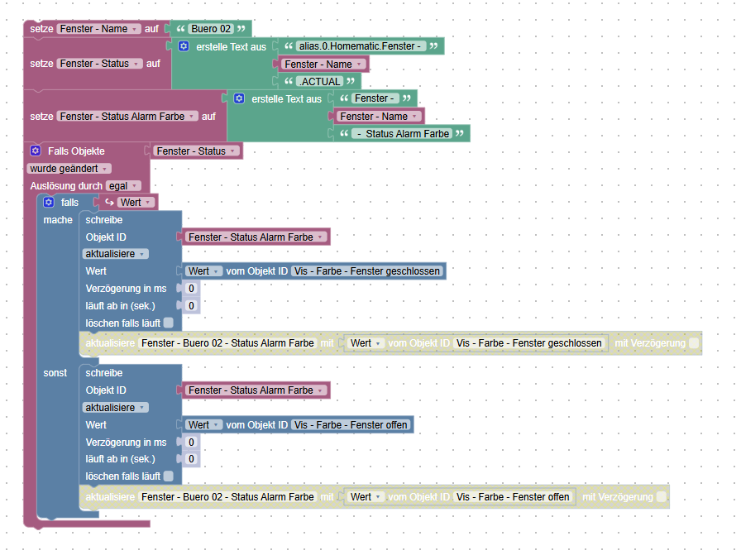The width and height of the screenshot is (741, 560).
Task: Select 'Vis - Farbe - Fenster geschlossen' in disabled aktualisiere row
Action: coord(528,343)
